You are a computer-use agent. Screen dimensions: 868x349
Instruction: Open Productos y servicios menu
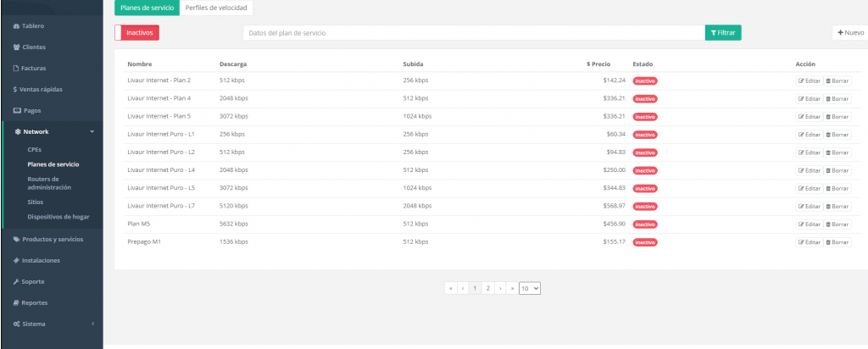[48, 240]
